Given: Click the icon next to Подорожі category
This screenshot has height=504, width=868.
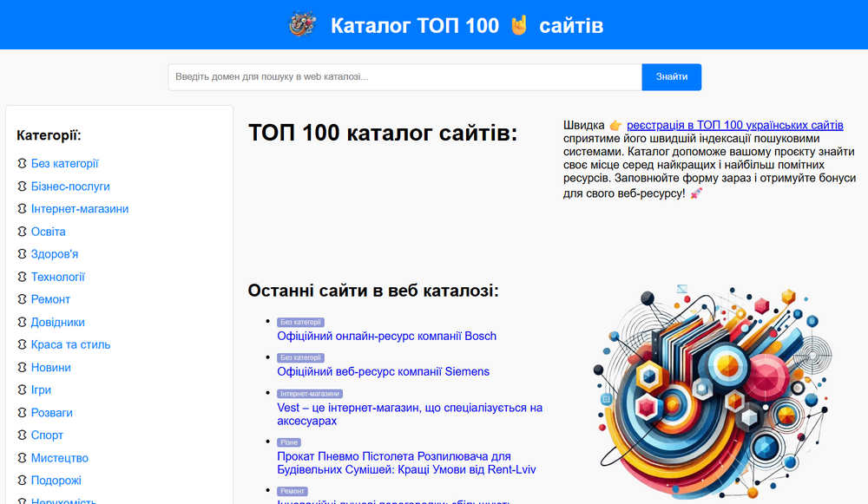Looking at the screenshot, I should coord(23,481).
